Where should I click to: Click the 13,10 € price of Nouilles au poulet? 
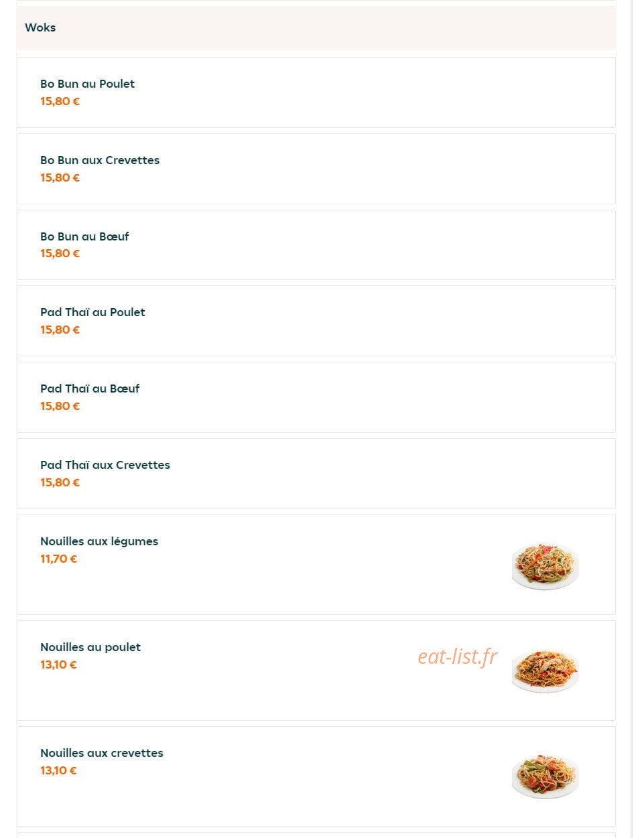click(58, 665)
